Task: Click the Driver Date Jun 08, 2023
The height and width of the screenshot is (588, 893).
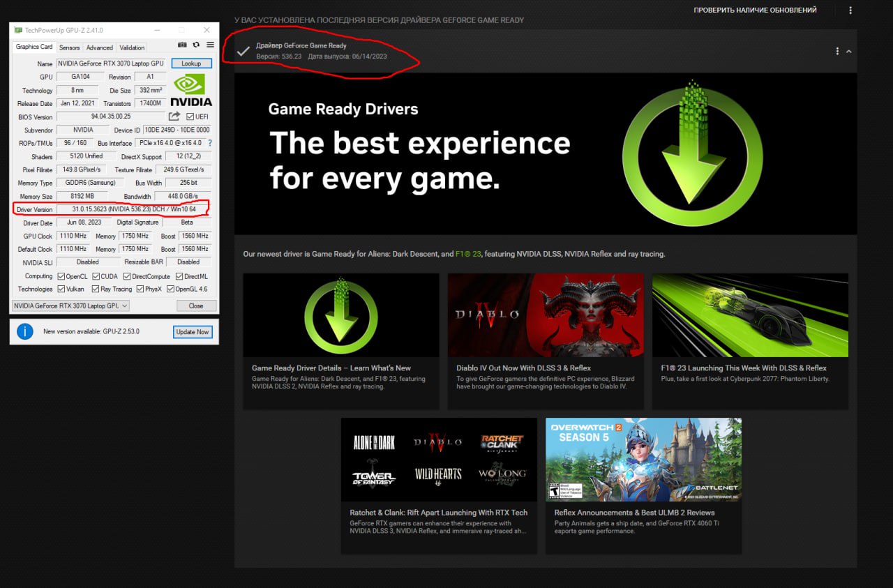Action: [x=84, y=223]
